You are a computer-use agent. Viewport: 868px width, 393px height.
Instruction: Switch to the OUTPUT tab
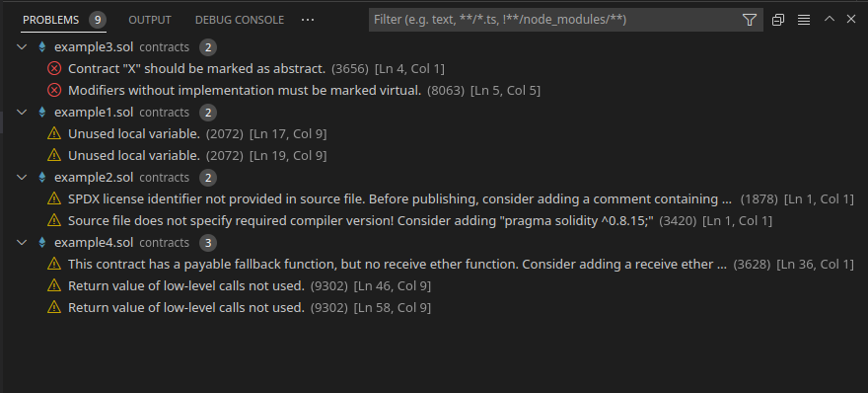tap(150, 20)
